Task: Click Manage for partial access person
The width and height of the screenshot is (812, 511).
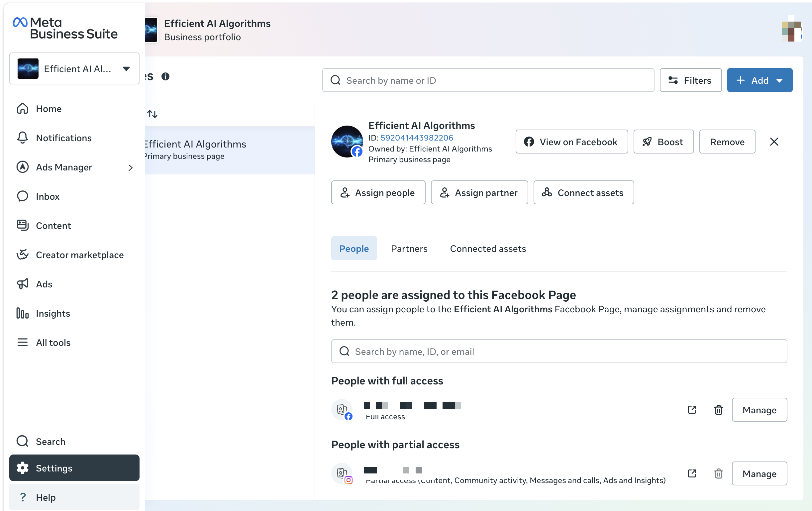Action: (x=759, y=473)
